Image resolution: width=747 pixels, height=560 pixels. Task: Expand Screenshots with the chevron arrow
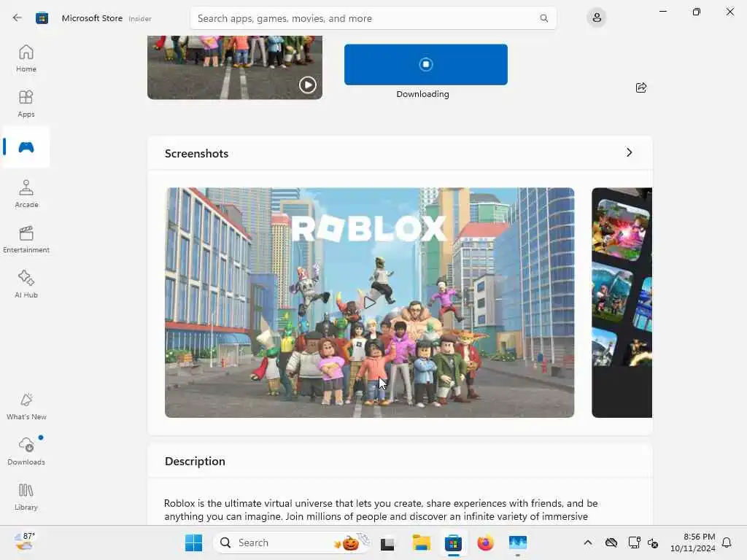click(630, 152)
